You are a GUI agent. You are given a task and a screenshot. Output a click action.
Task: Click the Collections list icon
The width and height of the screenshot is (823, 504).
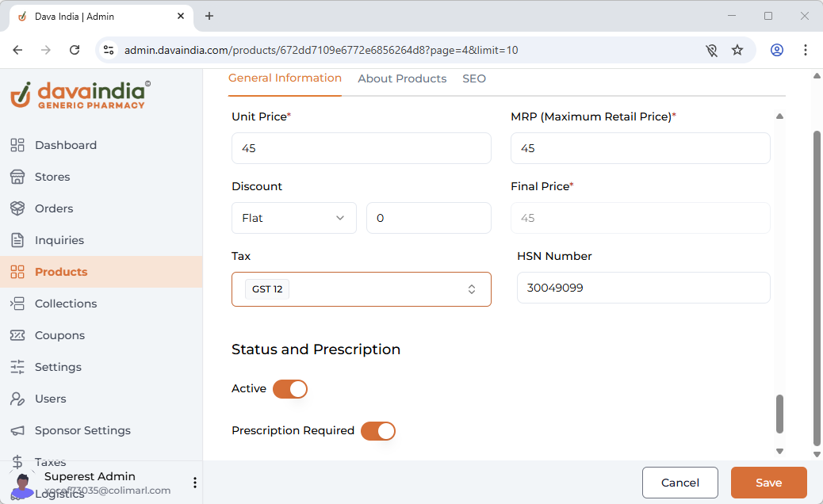coord(17,304)
